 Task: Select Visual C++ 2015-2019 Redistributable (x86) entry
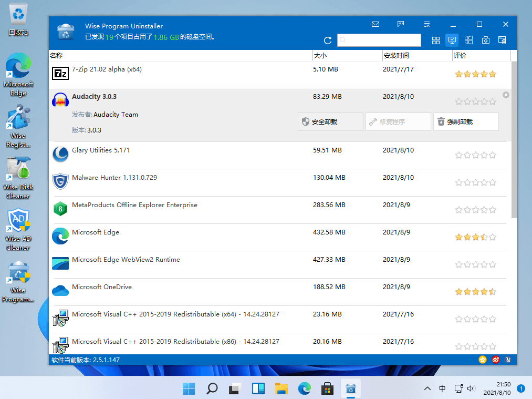(x=280, y=344)
